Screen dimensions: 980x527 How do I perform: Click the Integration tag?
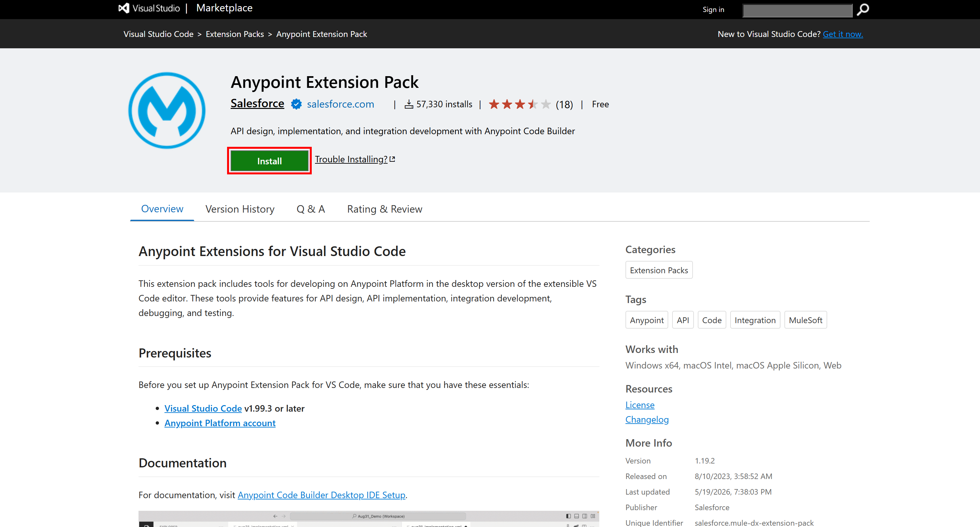(755, 320)
